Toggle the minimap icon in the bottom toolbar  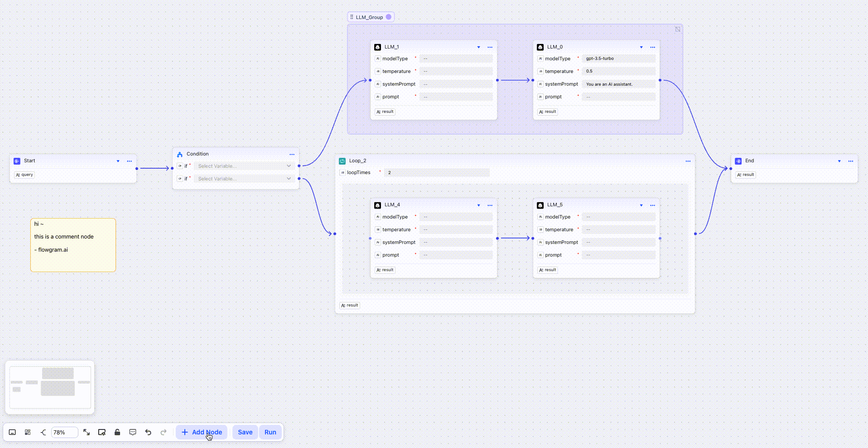12,432
